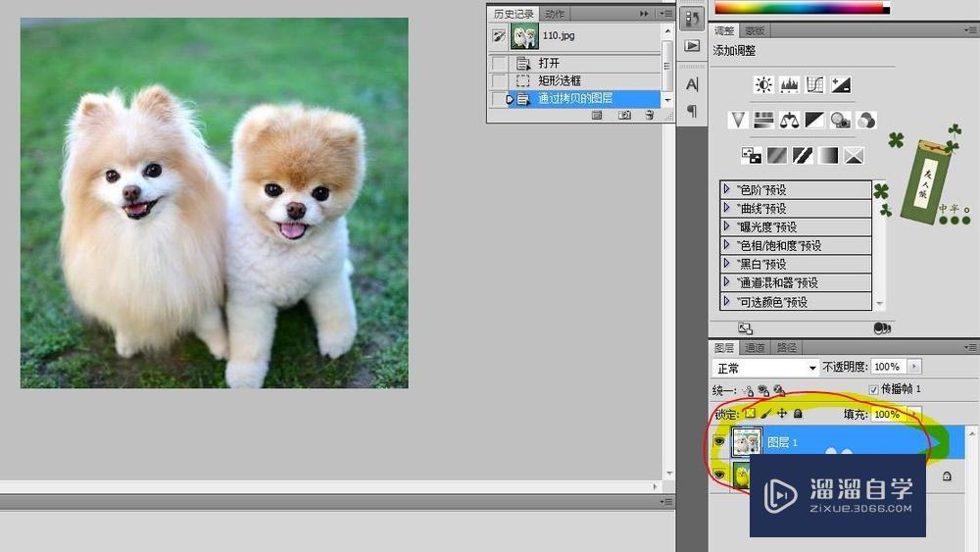
Task: Open the Adjustments panel flyout menu
Action: pos(970,30)
